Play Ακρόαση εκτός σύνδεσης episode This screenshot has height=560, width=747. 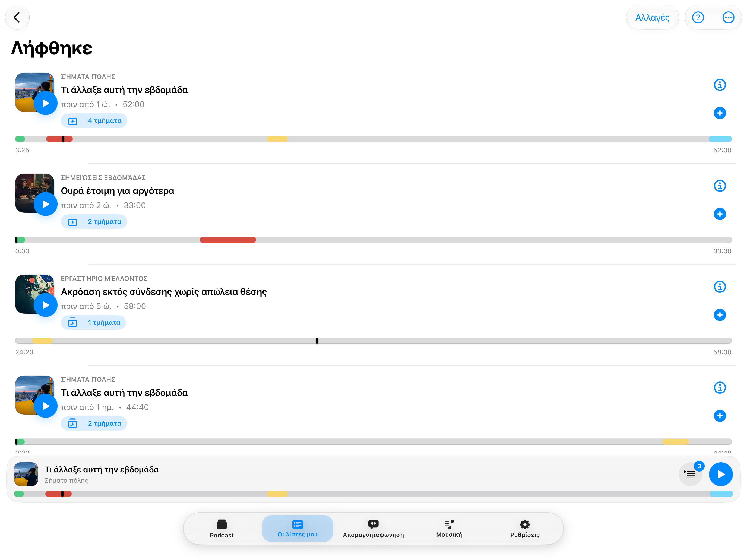coord(46,305)
